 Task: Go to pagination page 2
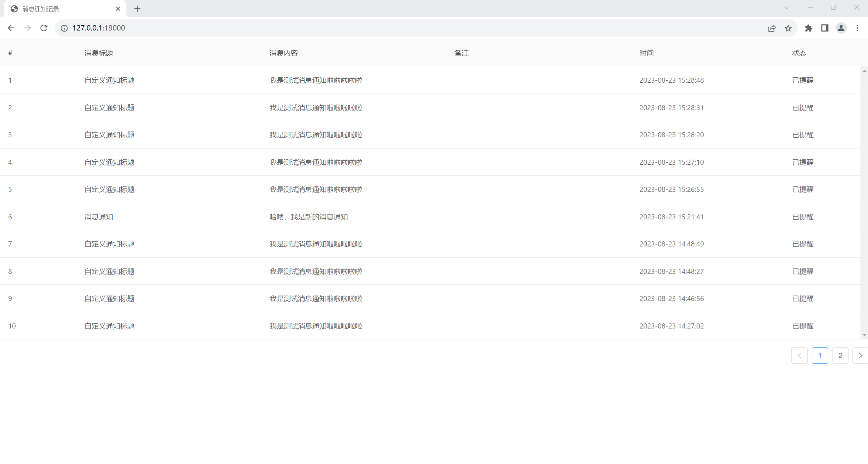point(840,356)
